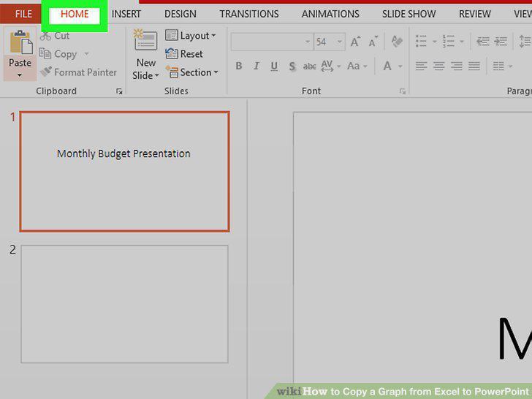Open the Clipboard dialog launcher
The width and height of the screenshot is (532, 399).
click(x=119, y=91)
